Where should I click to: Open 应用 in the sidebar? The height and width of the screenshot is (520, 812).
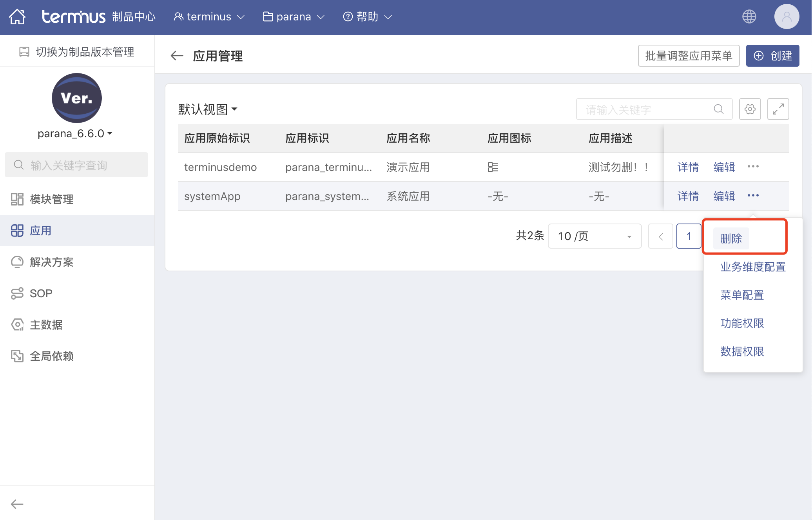click(77, 231)
